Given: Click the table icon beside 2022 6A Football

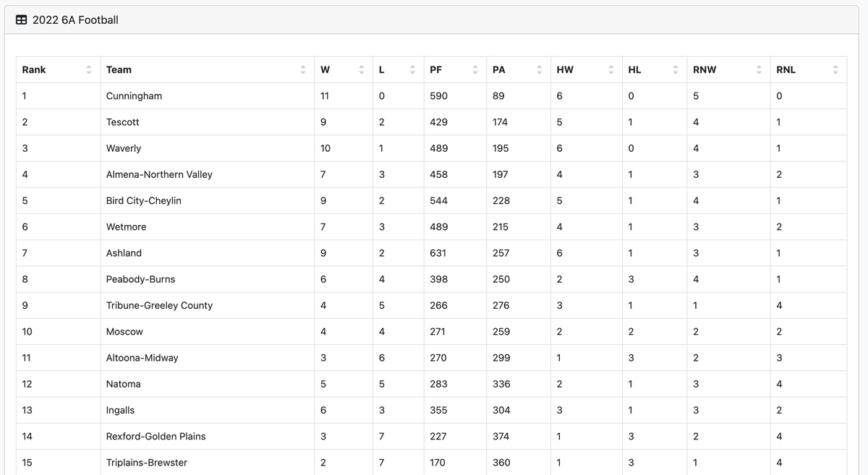Looking at the screenshot, I should click(x=22, y=20).
